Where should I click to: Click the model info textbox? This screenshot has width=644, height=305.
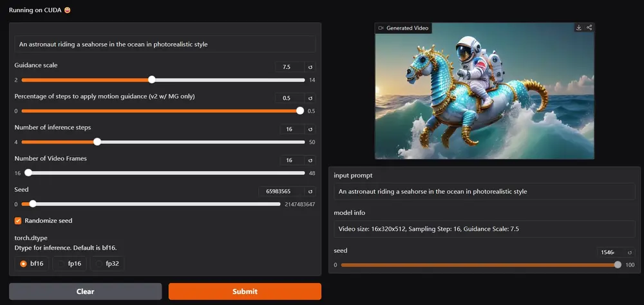[485, 229]
